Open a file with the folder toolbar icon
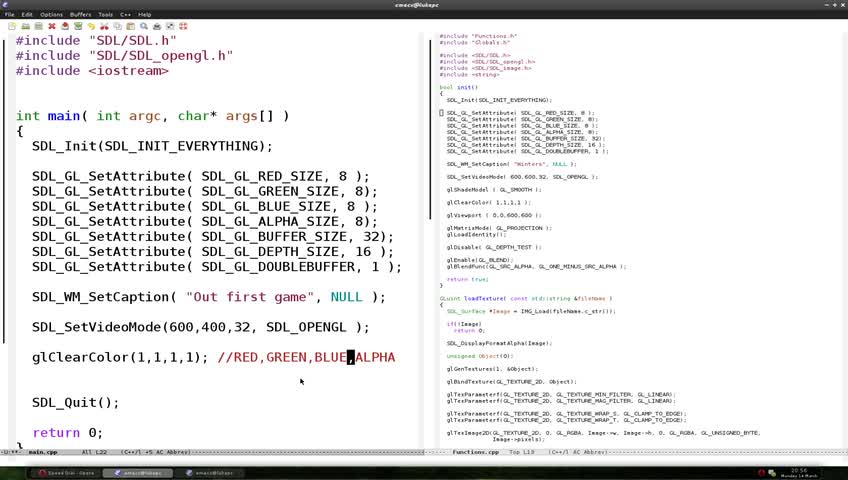848x480 pixels. click(25, 26)
